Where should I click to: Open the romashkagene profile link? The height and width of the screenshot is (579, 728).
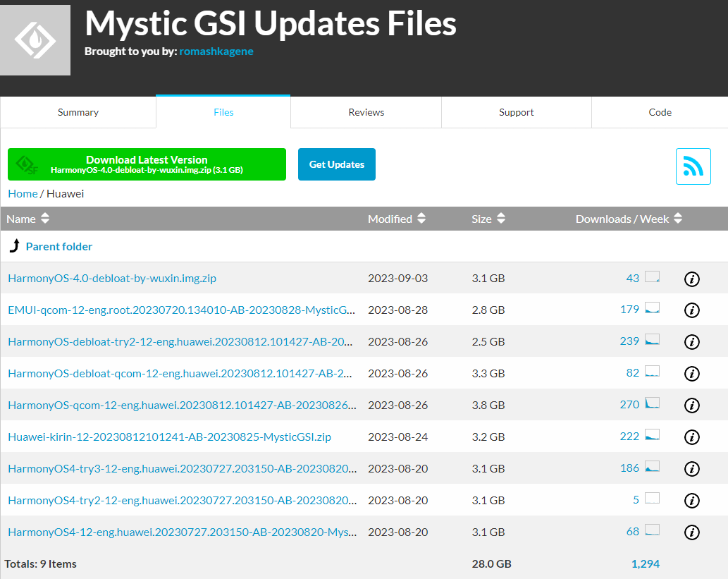(216, 51)
